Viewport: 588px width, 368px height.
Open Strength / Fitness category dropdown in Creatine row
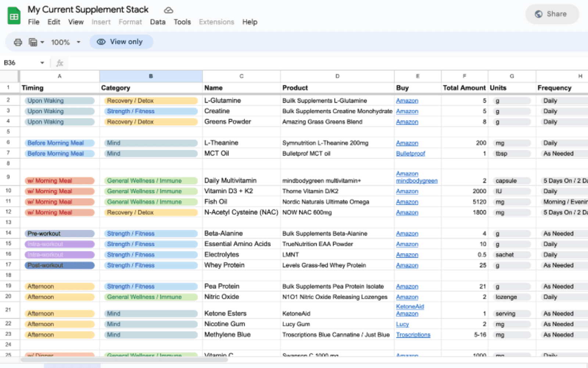(x=151, y=111)
